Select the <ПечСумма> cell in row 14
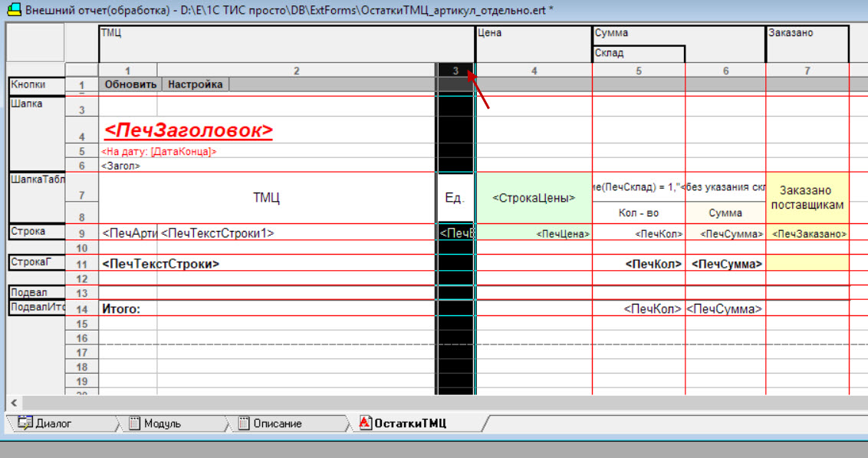The image size is (868, 458). click(725, 309)
